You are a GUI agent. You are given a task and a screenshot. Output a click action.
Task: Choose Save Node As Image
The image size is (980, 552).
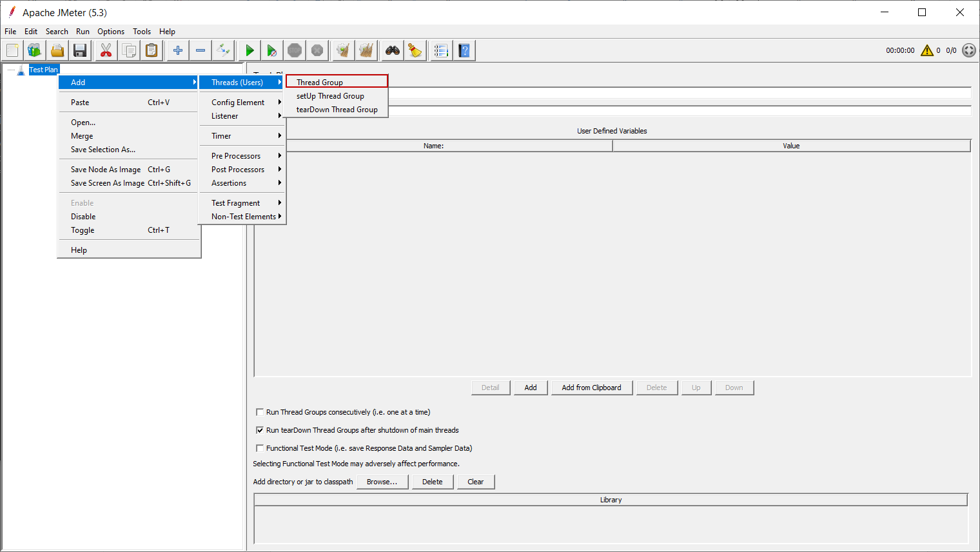click(x=129, y=170)
